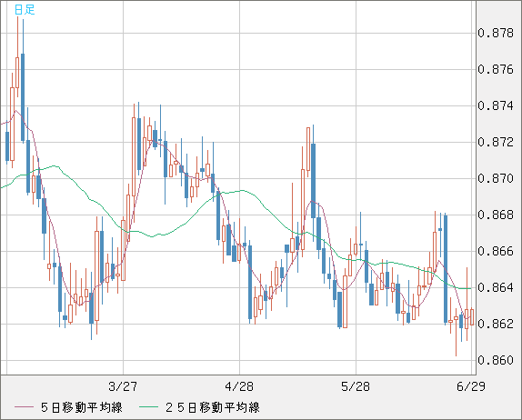The height and width of the screenshot is (420, 522).
Task: Click the 4/28 date label
Action: tap(239, 386)
